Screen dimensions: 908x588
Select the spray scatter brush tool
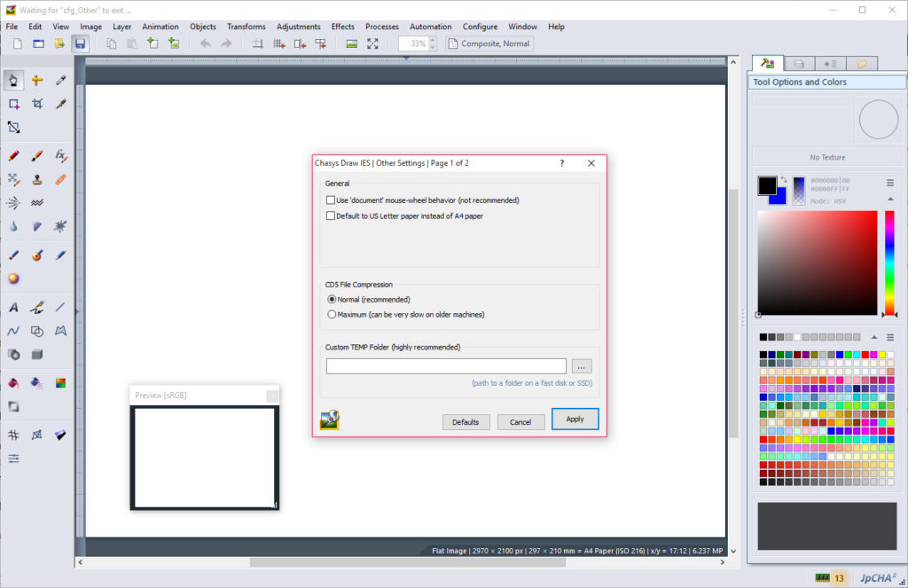(13, 203)
